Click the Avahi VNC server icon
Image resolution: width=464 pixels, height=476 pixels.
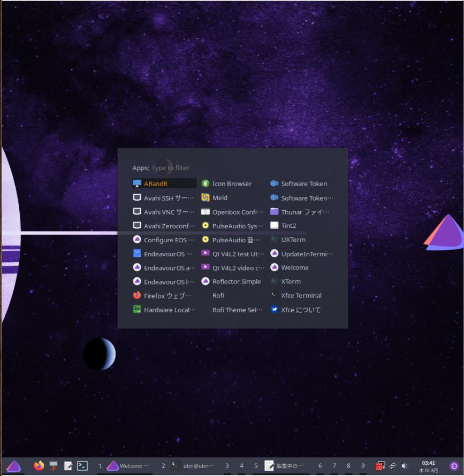pyautogui.click(x=137, y=212)
